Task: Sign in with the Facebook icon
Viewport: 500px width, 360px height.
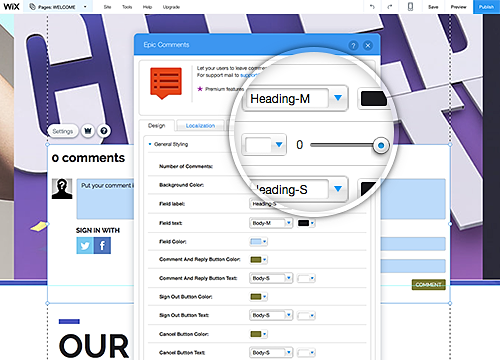Action: point(102,246)
